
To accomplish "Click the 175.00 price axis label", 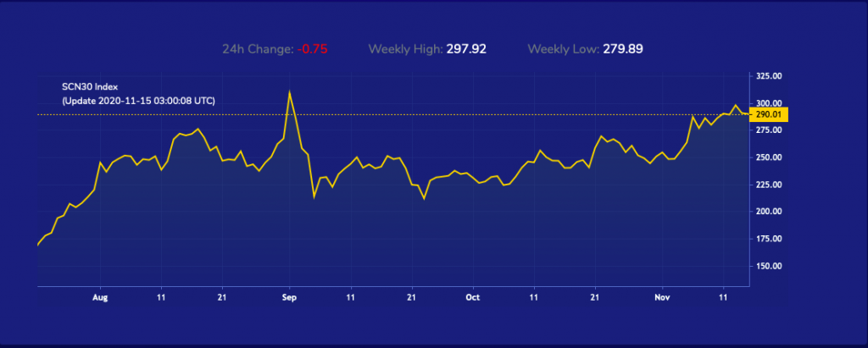I will point(768,239).
